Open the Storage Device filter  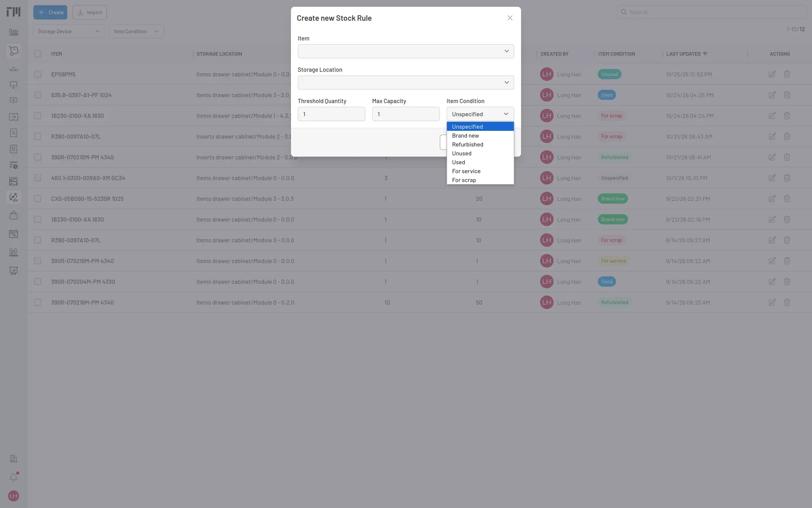click(69, 31)
